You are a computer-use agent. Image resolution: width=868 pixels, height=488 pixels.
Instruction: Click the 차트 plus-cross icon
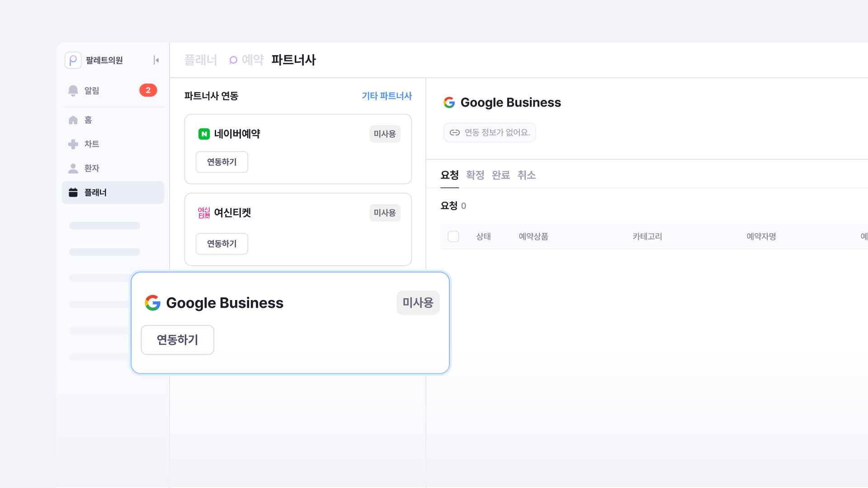(x=73, y=144)
